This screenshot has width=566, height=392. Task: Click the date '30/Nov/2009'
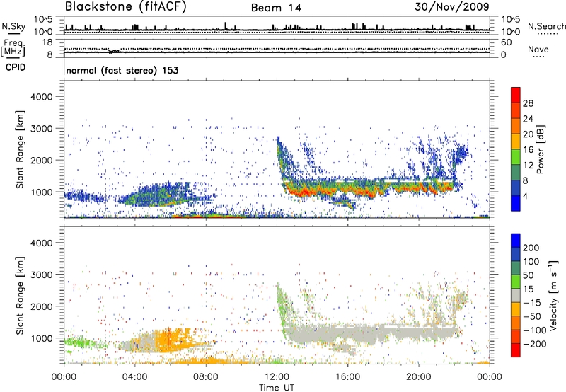(x=452, y=7)
